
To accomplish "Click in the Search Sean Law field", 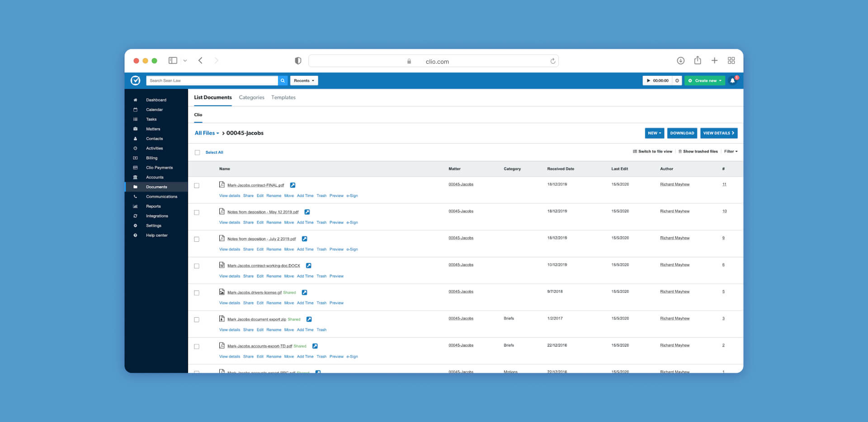I will [x=212, y=80].
